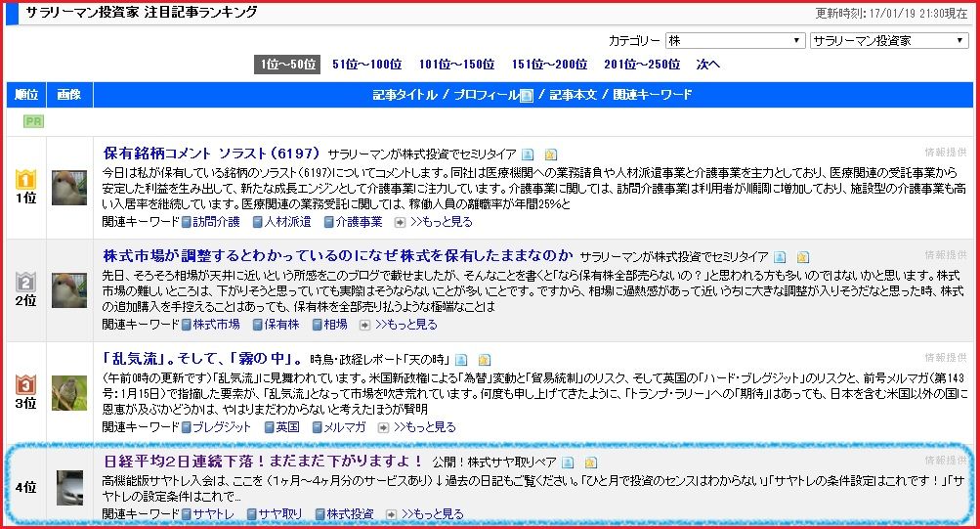Viewport: 980px width, 529px height.
Task: Expand >>もっと見る in 4位 row
Action: click(x=433, y=513)
